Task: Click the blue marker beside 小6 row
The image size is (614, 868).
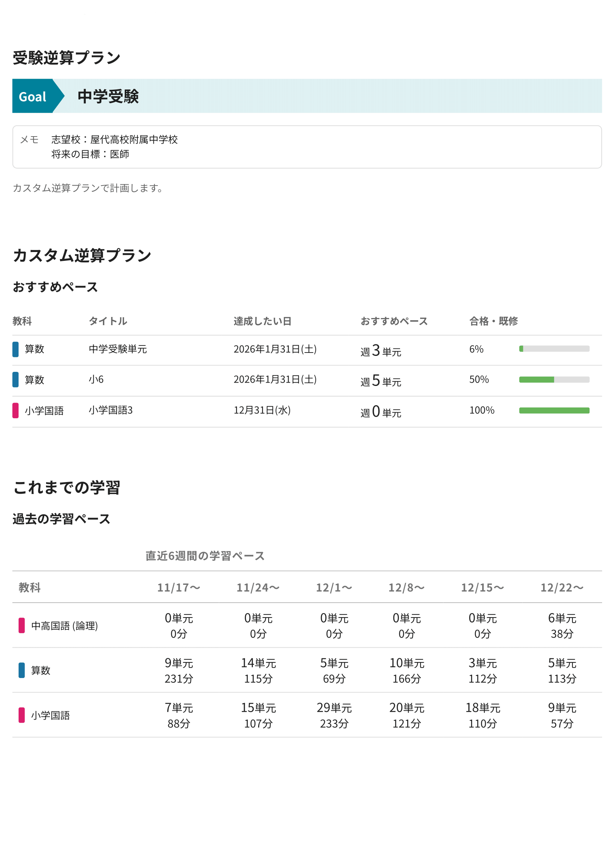Action: point(16,380)
